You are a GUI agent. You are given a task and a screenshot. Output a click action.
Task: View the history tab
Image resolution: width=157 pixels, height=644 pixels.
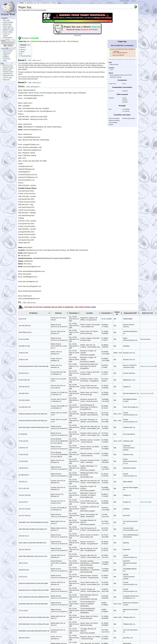click(54, 3)
